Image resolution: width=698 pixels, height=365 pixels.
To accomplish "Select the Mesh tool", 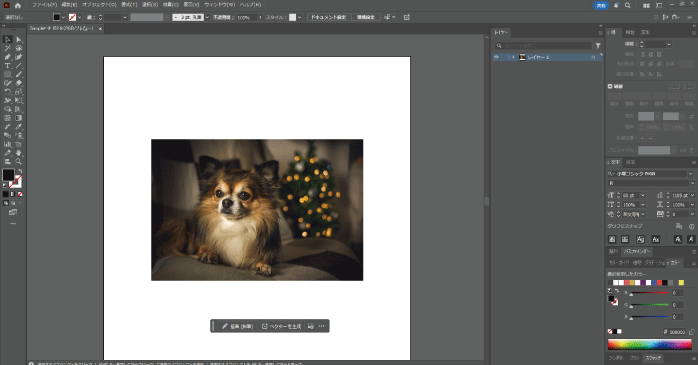I will [x=8, y=118].
